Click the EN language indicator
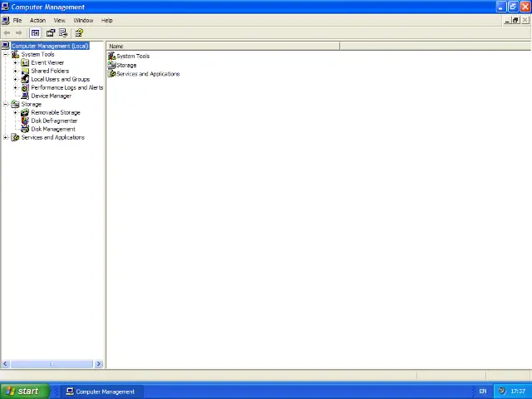 click(483, 392)
